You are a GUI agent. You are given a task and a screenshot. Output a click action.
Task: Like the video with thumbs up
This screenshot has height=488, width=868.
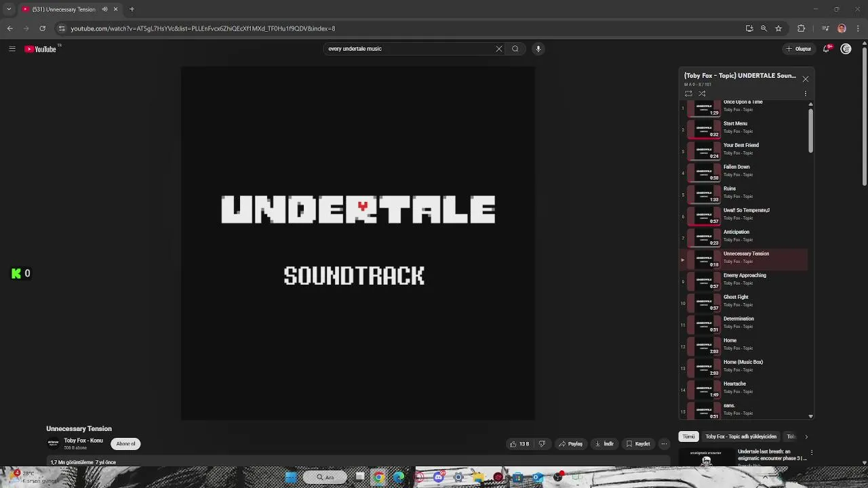(x=519, y=444)
